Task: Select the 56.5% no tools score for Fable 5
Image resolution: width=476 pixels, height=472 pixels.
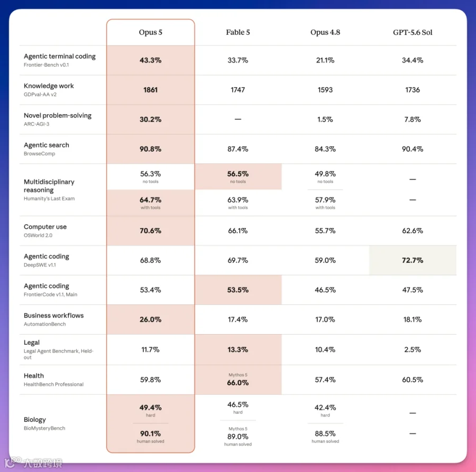Action: [x=237, y=177]
